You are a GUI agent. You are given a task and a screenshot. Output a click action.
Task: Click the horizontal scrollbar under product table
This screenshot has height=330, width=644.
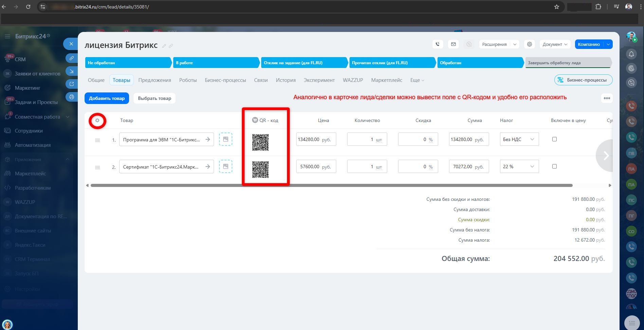(x=331, y=186)
